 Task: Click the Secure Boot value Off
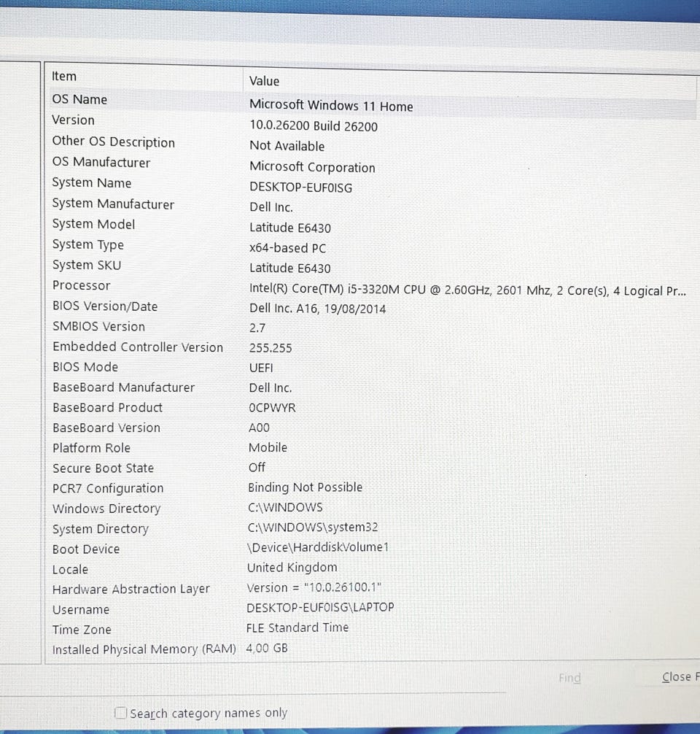tap(257, 467)
